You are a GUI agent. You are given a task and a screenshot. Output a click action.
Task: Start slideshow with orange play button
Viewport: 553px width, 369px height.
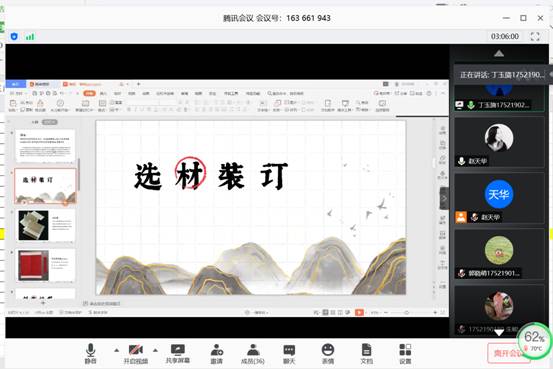click(x=359, y=313)
